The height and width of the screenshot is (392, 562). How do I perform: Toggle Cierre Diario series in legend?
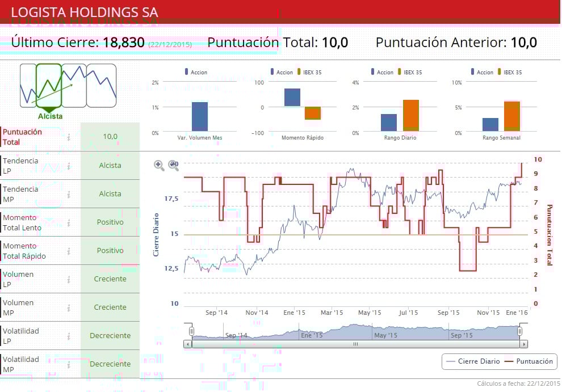(x=473, y=361)
